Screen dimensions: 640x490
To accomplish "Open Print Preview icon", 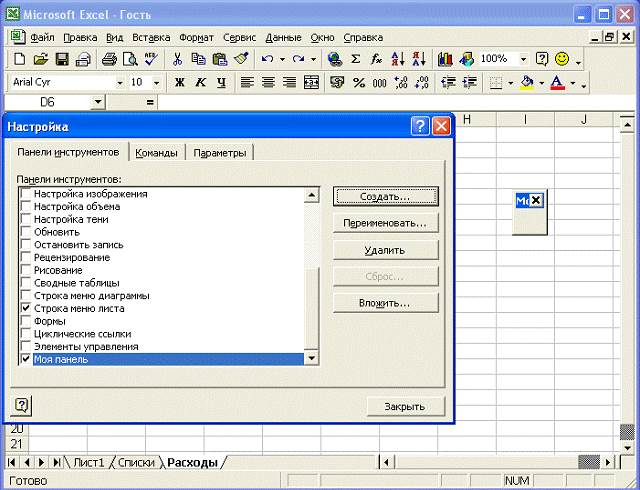I will pyautogui.click(x=130, y=60).
